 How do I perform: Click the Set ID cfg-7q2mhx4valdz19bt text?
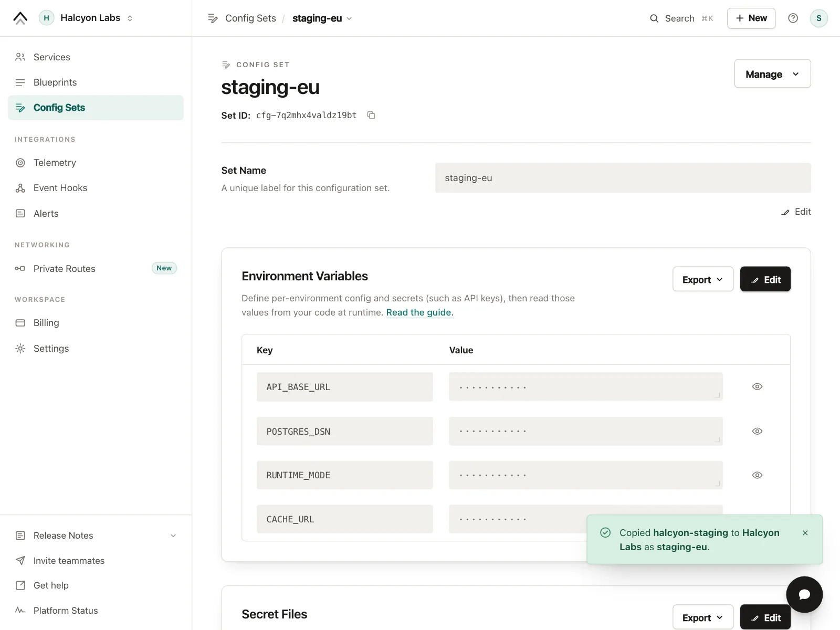(x=307, y=115)
